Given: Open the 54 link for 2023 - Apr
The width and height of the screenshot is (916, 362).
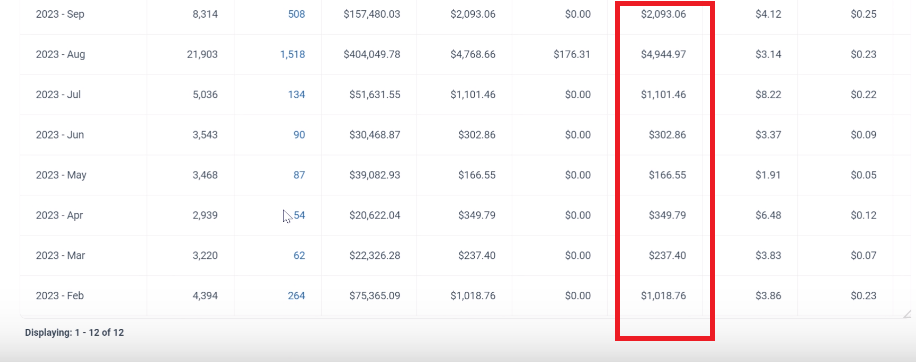Looking at the screenshot, I should point(299,215).
